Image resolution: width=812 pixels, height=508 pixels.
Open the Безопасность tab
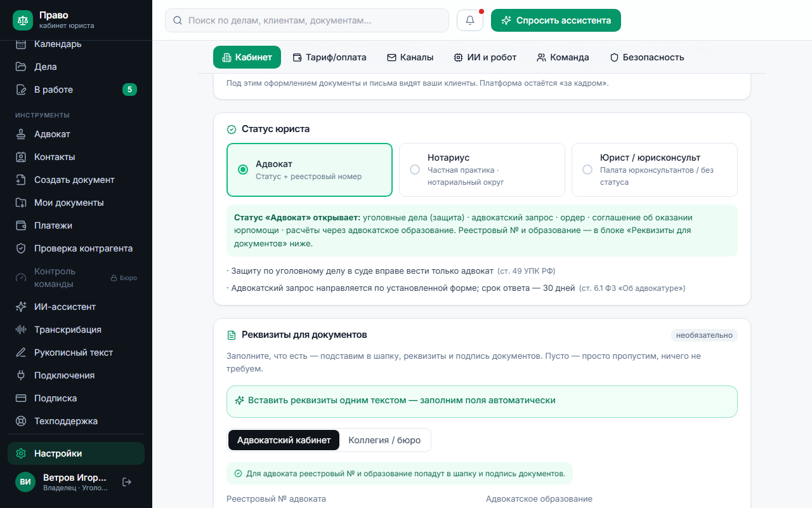pos(647,57)
